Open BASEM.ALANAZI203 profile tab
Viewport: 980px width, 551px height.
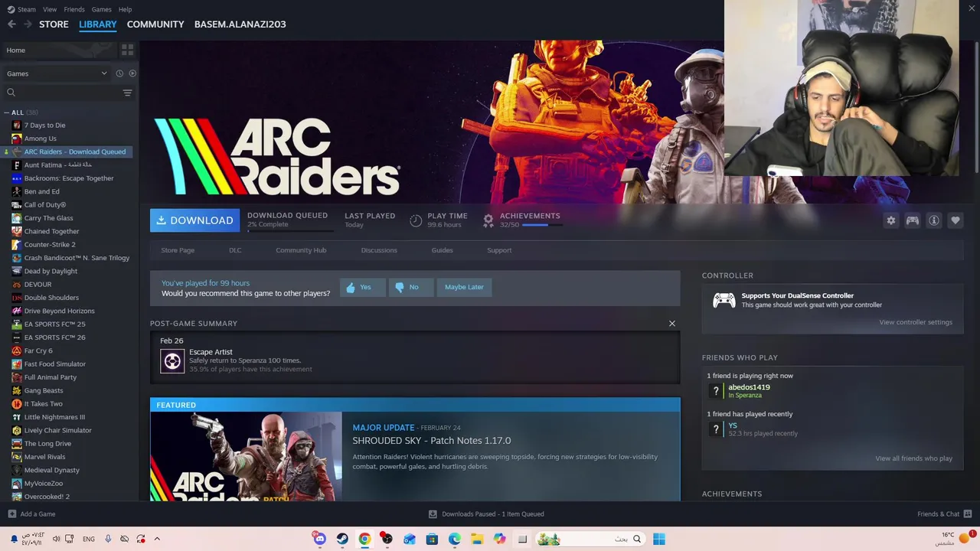pos(240,24)
